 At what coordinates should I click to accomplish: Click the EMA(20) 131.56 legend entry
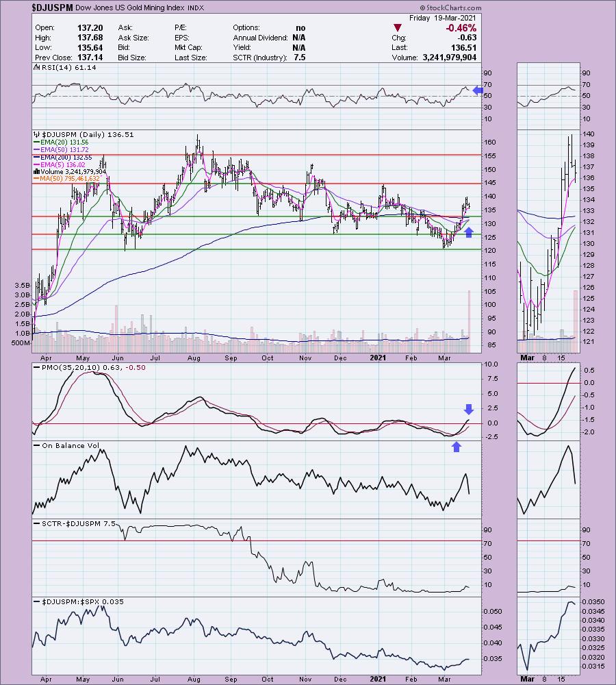[64, 142]
